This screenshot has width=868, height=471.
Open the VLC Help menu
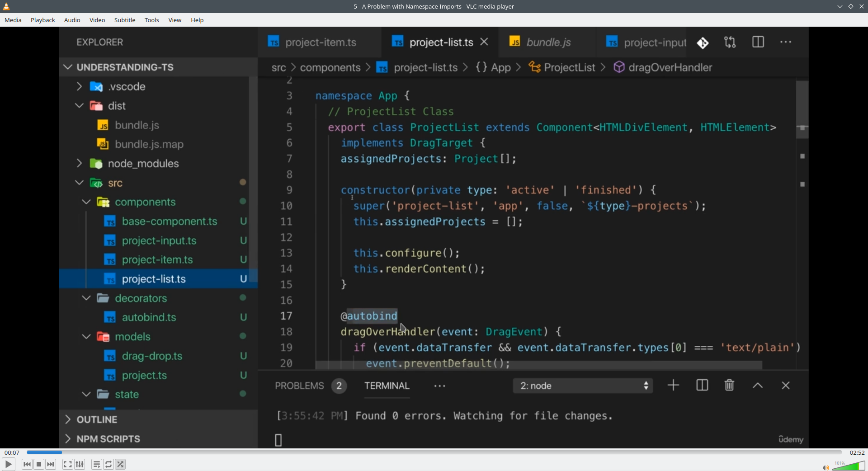pyautogui.click(x=198, y=20)
